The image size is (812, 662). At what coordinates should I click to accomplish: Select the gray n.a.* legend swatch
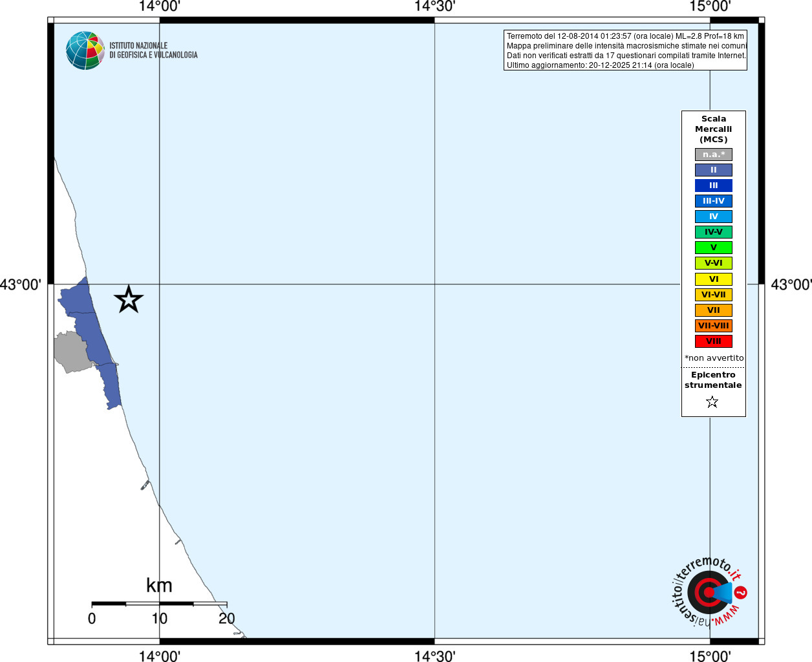point(714,155)
